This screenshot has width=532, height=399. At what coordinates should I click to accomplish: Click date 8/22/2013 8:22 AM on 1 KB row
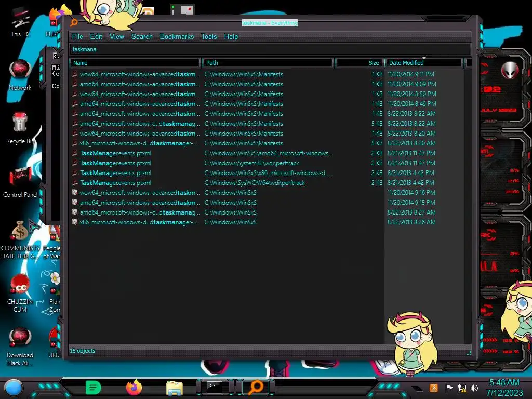(x=411, y=114)
